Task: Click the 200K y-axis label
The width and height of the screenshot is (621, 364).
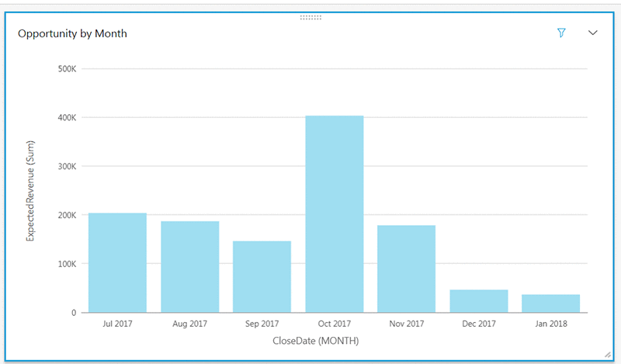Action: click(x=67, y=215)
